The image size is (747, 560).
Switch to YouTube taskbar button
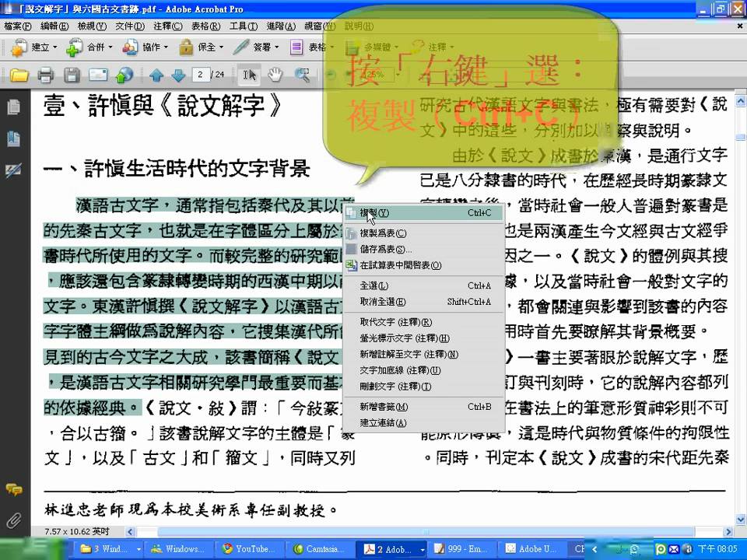(x=249, y=549)
